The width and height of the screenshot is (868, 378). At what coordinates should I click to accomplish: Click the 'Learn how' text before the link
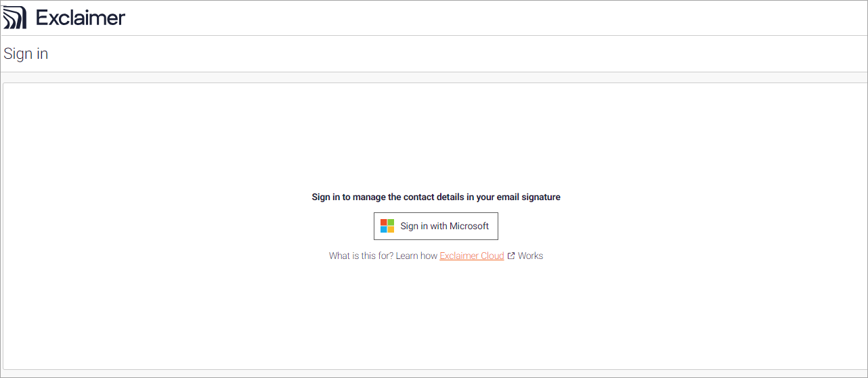coord(416,256)
